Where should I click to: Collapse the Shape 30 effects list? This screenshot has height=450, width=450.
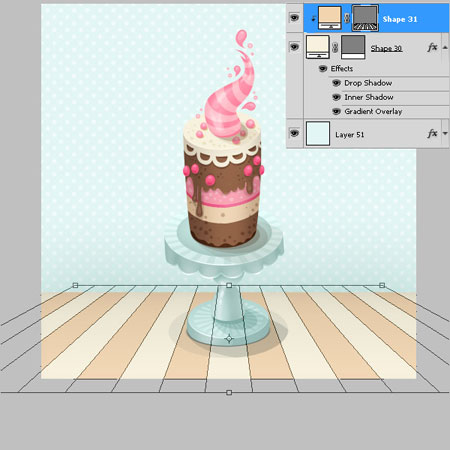pyautogui.click(x=445, y=47)
